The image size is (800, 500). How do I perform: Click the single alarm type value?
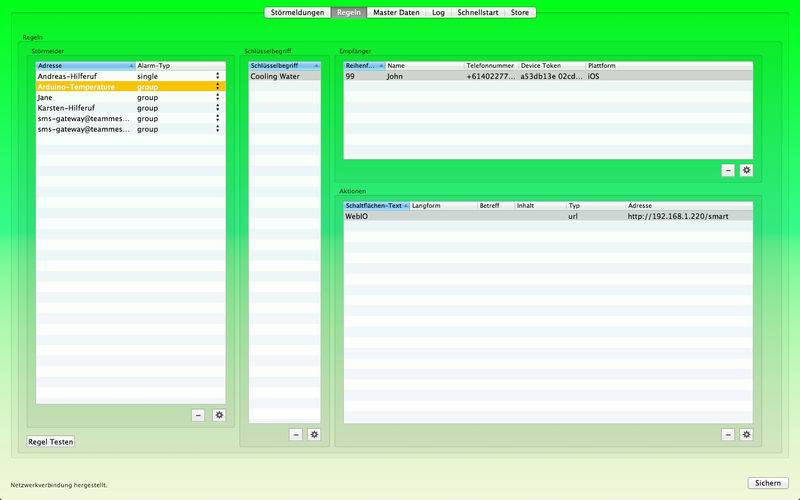147,76
